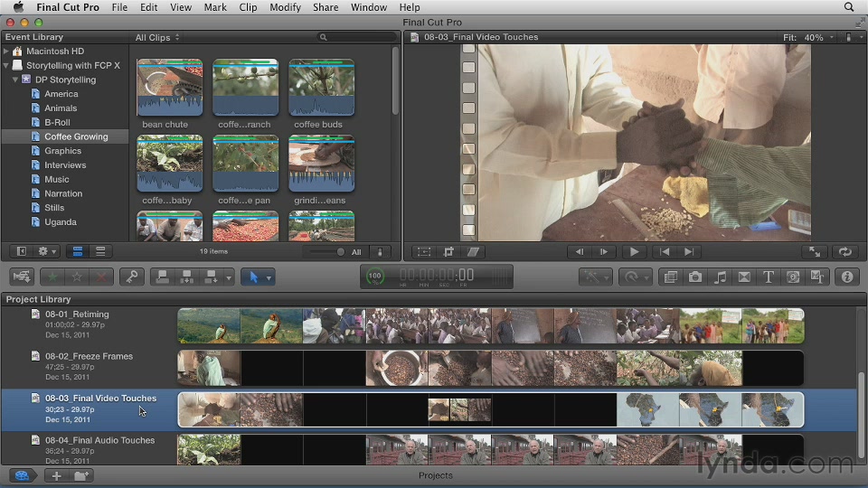This screenshot has height=488, width=868.
Task: Open the All Clips filter dropdown
Action: click(157, 38)
